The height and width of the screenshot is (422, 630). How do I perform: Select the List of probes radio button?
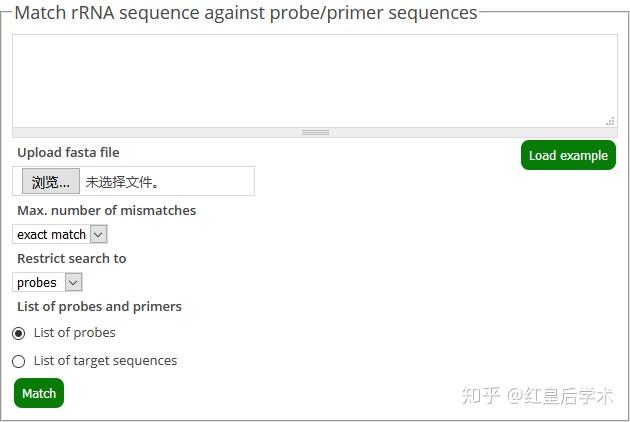click(x=19, y=333)
